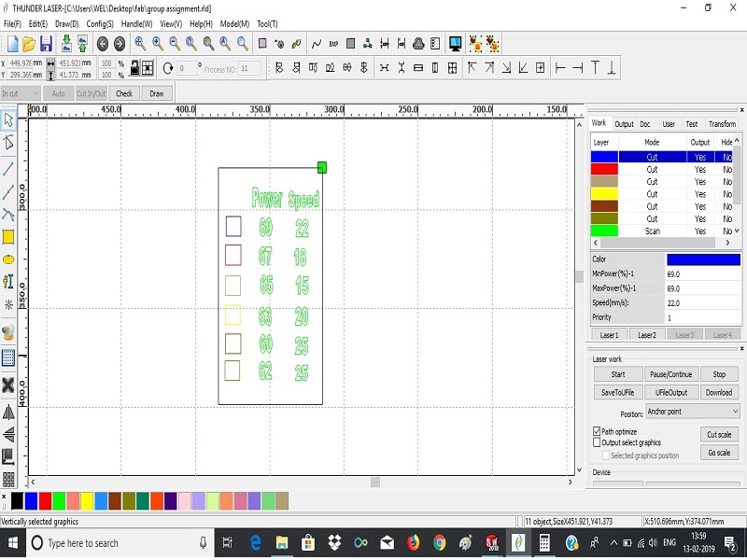Click the node edit tool
The image size is (747, 560).
8,143
